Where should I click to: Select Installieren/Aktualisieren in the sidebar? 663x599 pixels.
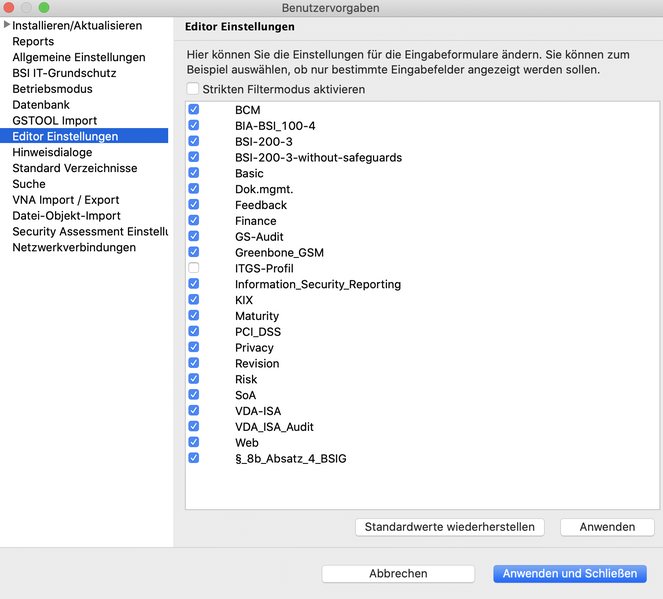click(77, 25)
